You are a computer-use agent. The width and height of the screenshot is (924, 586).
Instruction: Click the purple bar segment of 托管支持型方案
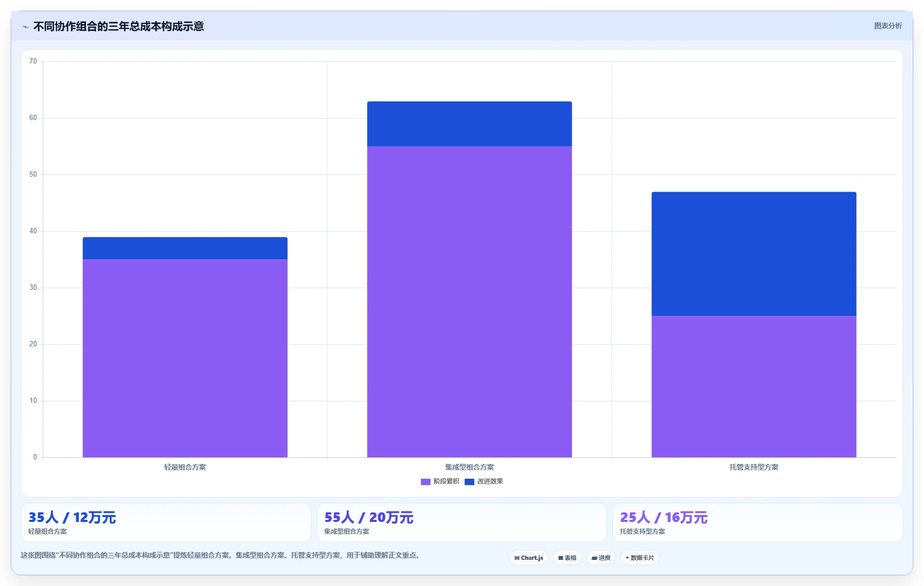click(754, 386)
